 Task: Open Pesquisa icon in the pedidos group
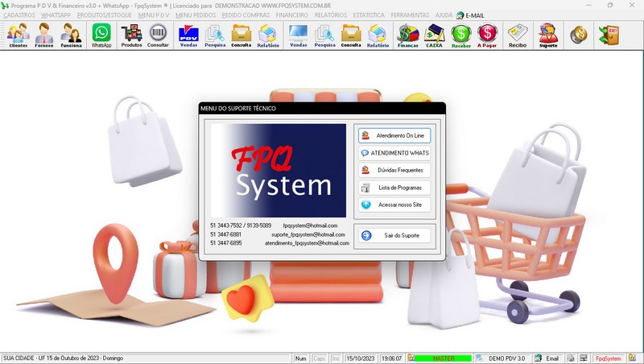click(325, 35)
